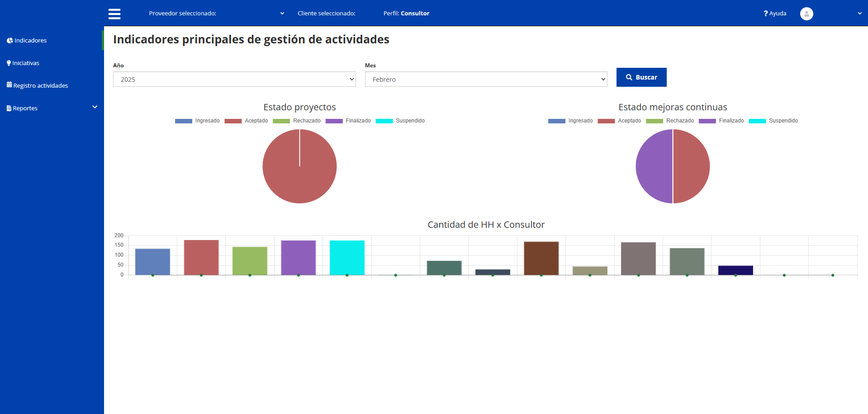
Task: Click the user avatar icon
Action: tap(806, 14)
